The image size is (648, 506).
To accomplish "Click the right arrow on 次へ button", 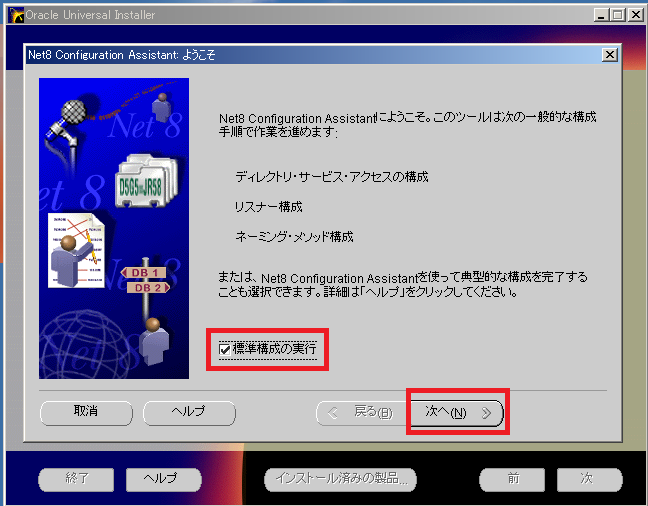I will point(486,413).
